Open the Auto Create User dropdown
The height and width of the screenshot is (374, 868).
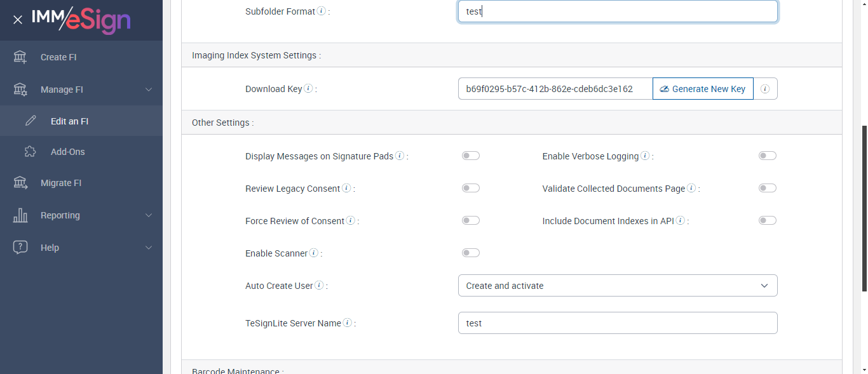(x=617, y=286)
